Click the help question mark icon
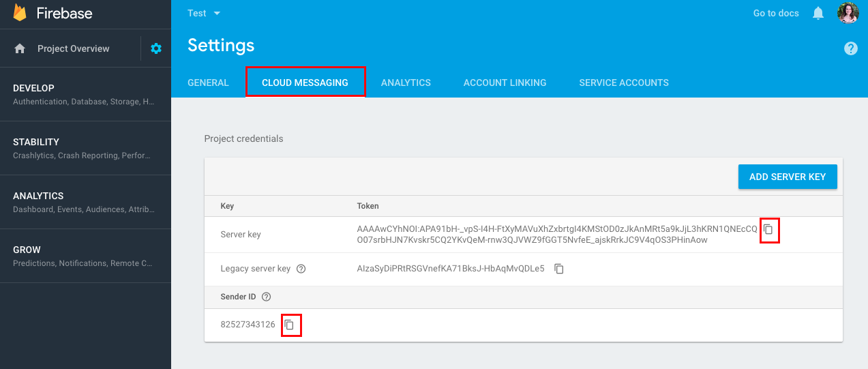The width and height of the screenshot is (868, 369). point(850,48)
